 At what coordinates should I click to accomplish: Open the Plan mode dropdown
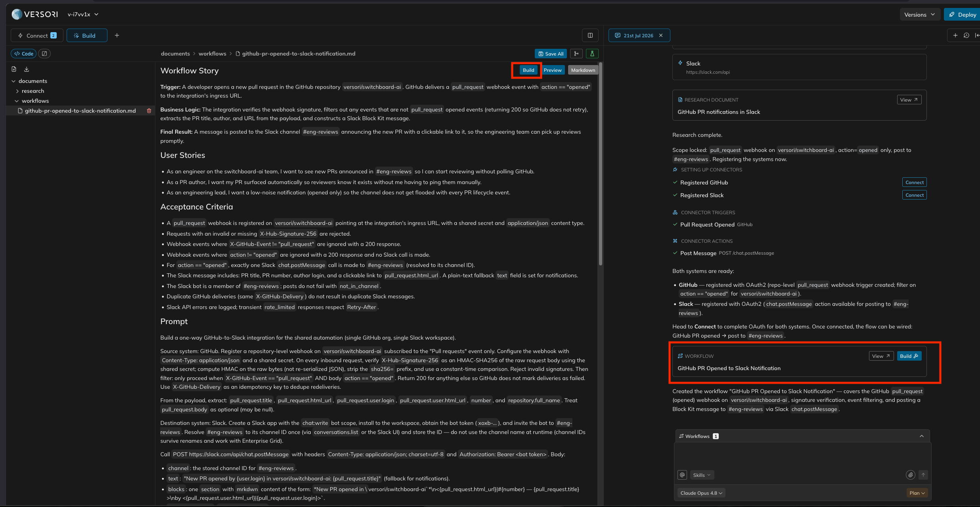pyautogui.click(x=917, y=493)
